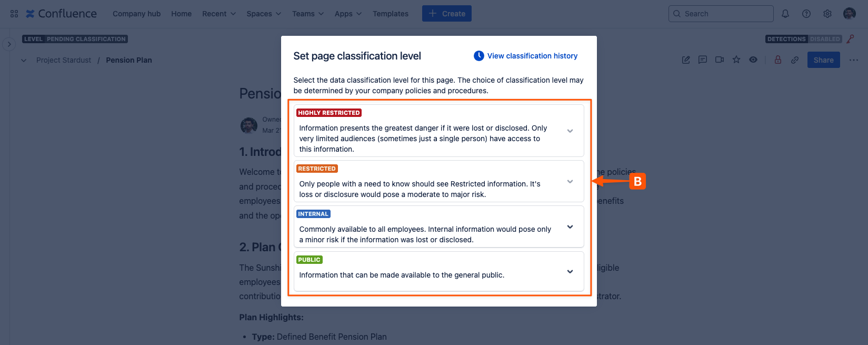Expand the Restricted classification details chevron
This screenshot has width=868, height=345.
[x=570, y=182]
